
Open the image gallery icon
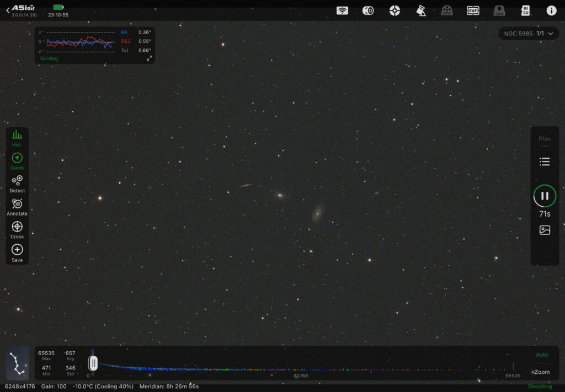pyautogui.click(x=545, y=230)
